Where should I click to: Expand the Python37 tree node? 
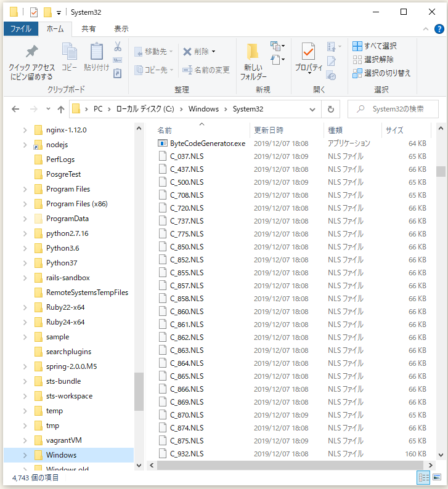click(25, 263)
